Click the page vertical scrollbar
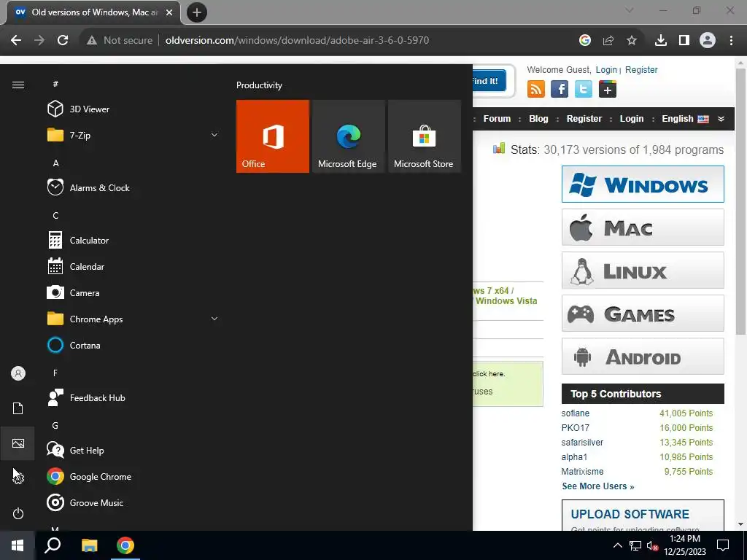Image resolution: width=747 pixels, height=560 pixels. coord(740,201)
